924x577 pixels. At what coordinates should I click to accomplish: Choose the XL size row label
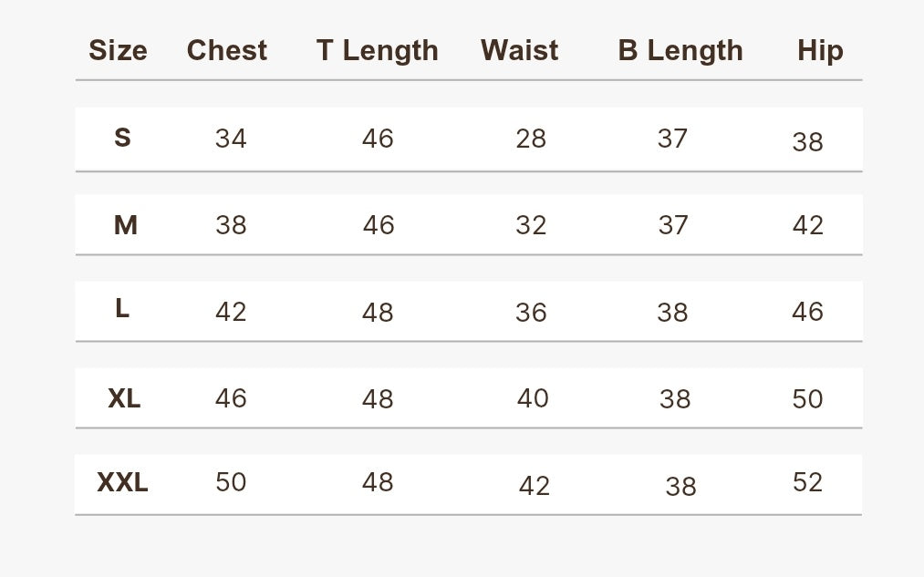(124, 398)
